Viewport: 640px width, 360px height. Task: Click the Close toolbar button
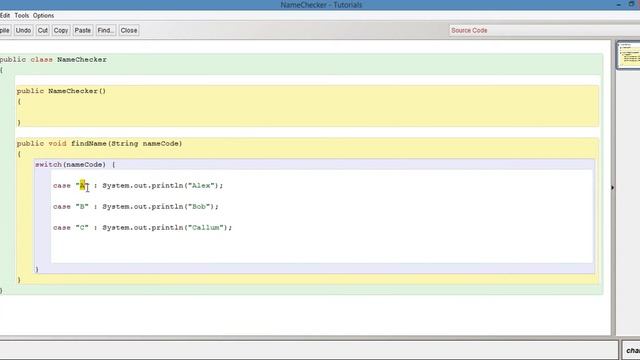(x=129, y=30)
